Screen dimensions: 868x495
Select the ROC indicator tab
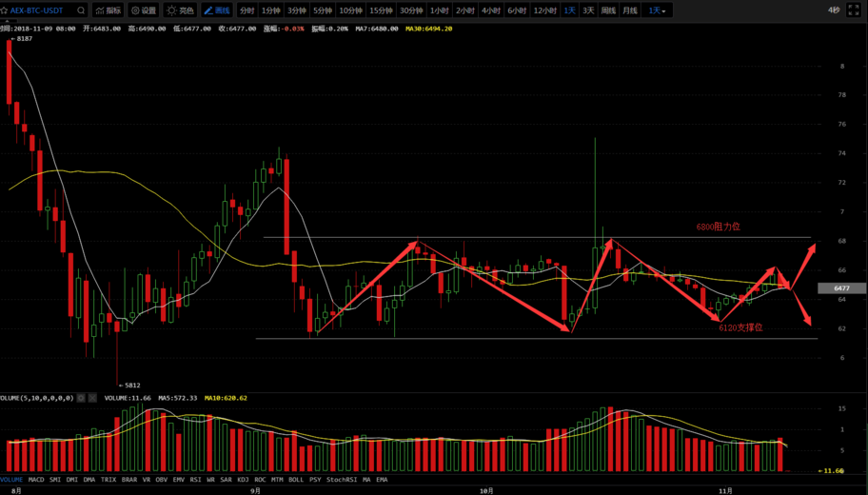(x=260, y=480)
